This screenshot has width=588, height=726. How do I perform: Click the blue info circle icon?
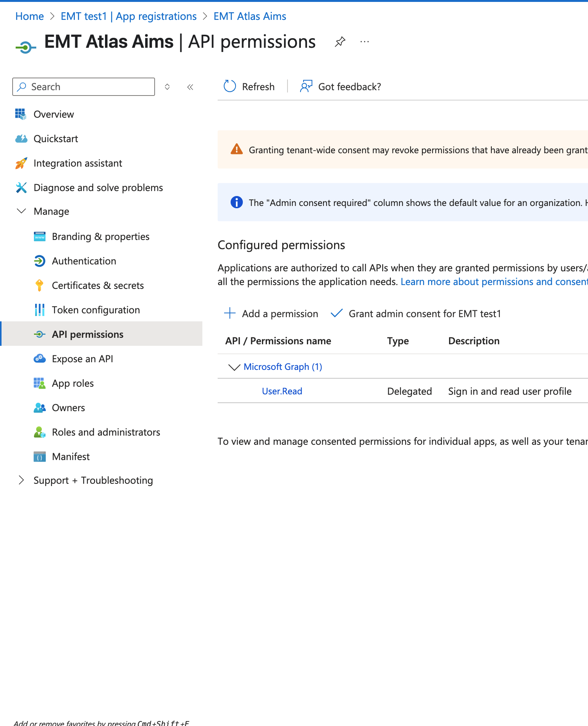tap(237, 202)
